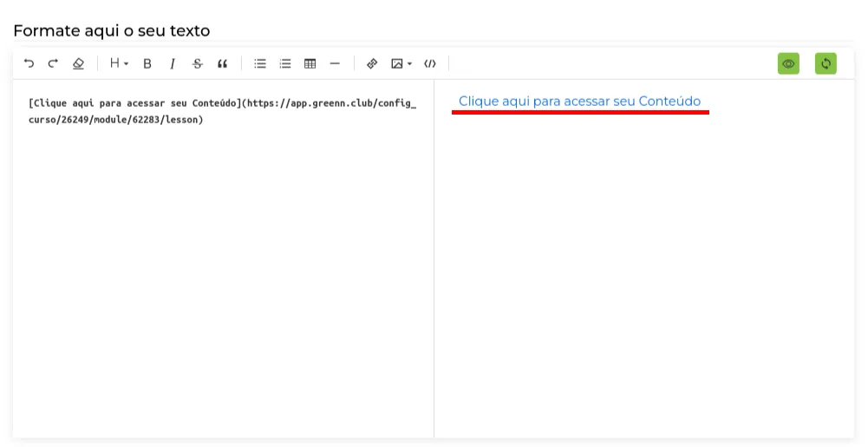Toggle preview with the green eye button
This screenshot has height=447, width=868.
pos(788,63)
